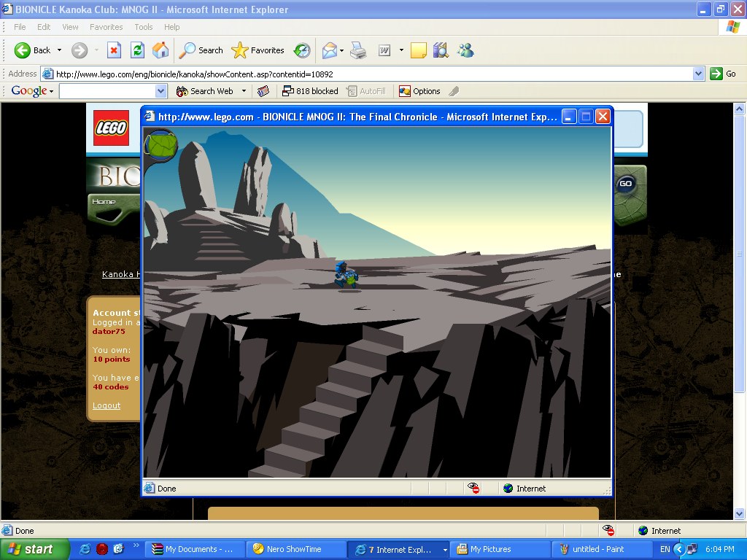The height and width of the screenshot is (560, 747).
Task: Click the Internet Explorer quick launch icon
Action: pos(85,549)
